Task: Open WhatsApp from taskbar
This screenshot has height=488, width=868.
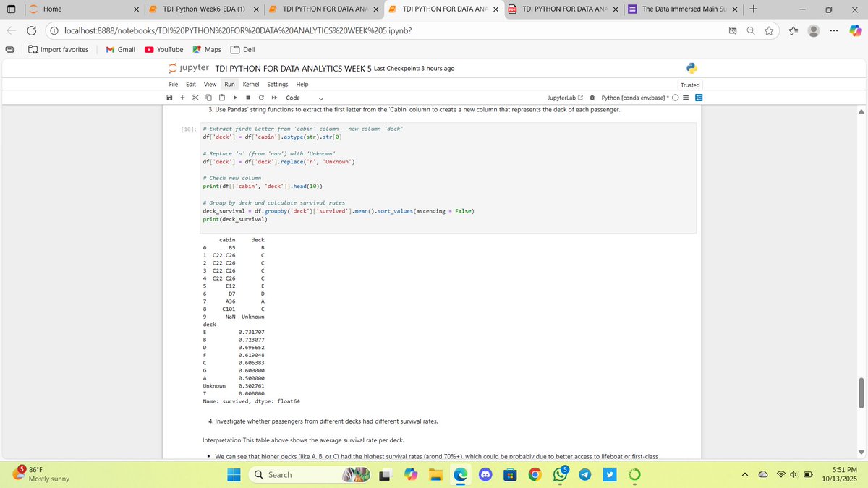Action: tap(558, 474)
